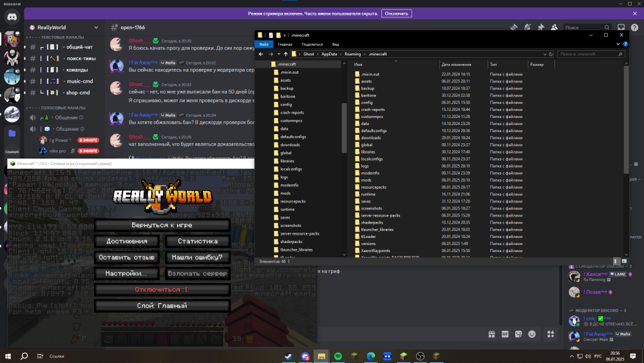Refresh the Explorer address bar
Screen dimensions: 644x363
(551, 54)
